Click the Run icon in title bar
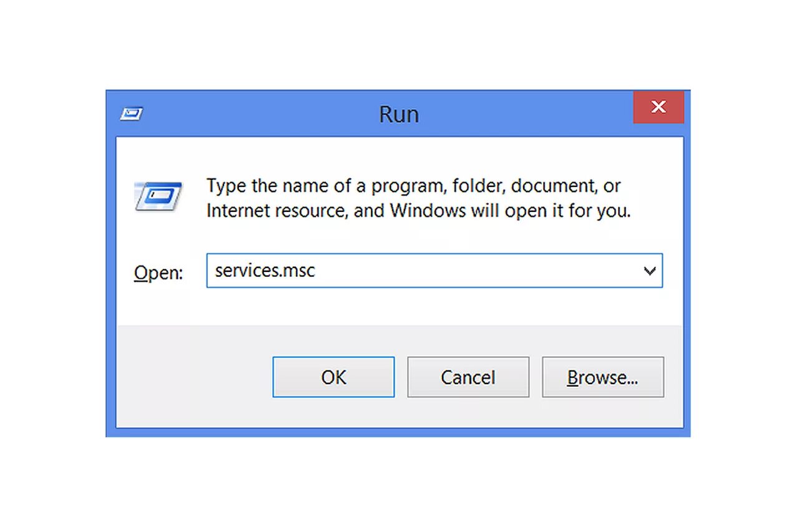 point(131,114)
